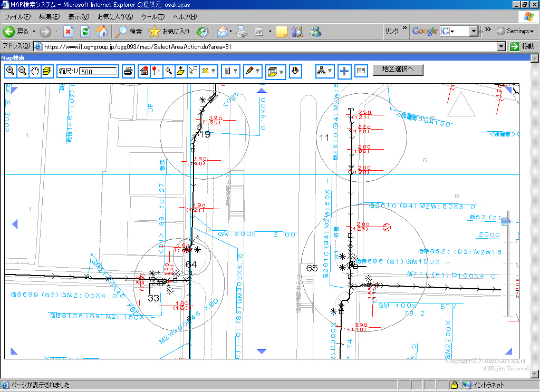Click the blue plus crosshair icon

pos(344,71)
